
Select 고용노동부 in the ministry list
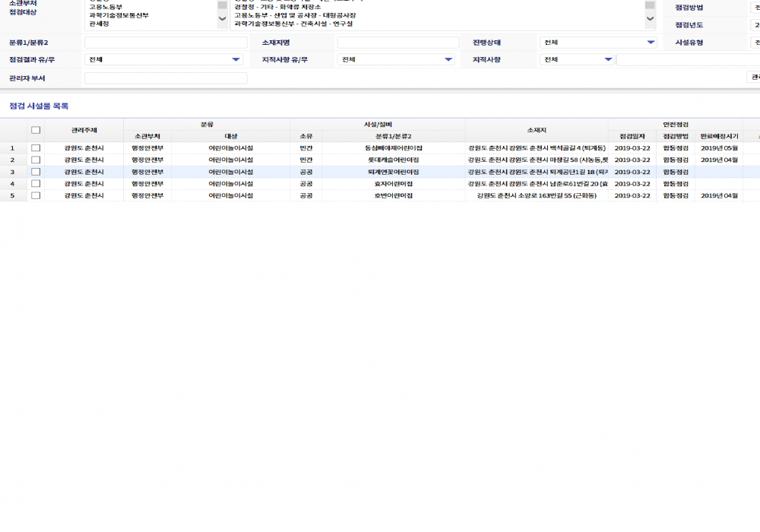(x=106, y=8)
